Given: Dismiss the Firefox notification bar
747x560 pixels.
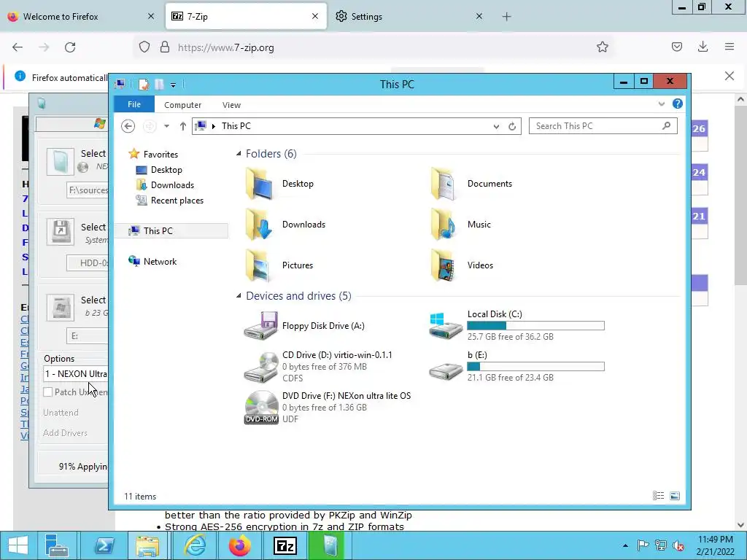Looking at the screenshot, I should (729, 76).
